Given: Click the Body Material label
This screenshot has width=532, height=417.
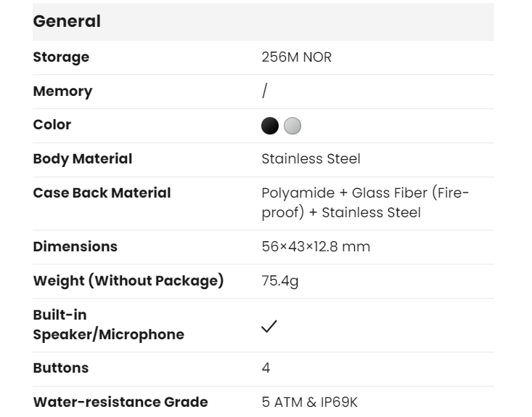Looking at the screenshot, I should tap(83, 158).
